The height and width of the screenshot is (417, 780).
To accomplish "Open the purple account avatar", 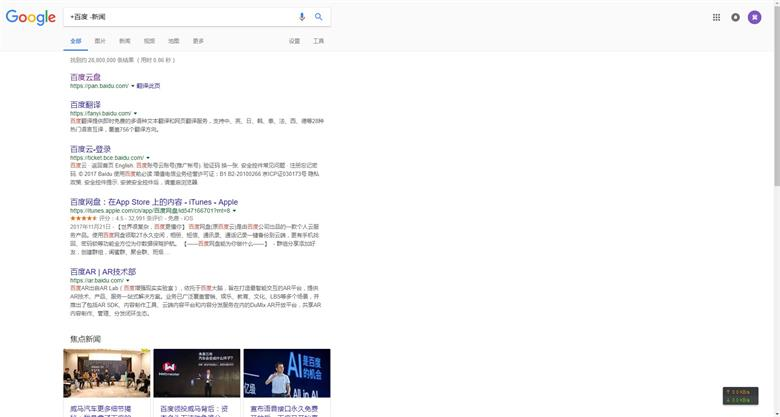I will pyautogui.click(x=755, y=17).
